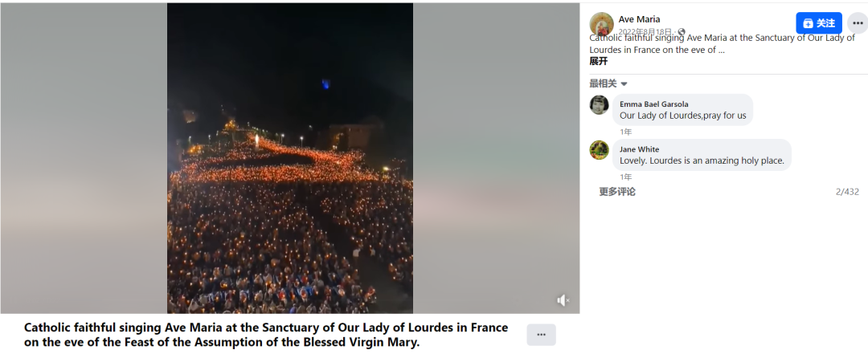Click the video title caption text
The image size is (868, 354).
click(266, 335)
